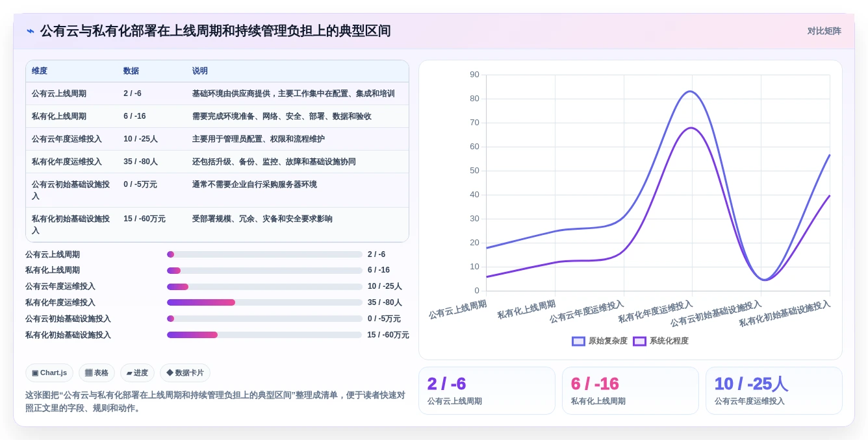Select the 公有云年度运维投入 table row label
Image resolution: width=868 pixels, height=440 pixels.
pyautogui.click(x=67, y=139)
